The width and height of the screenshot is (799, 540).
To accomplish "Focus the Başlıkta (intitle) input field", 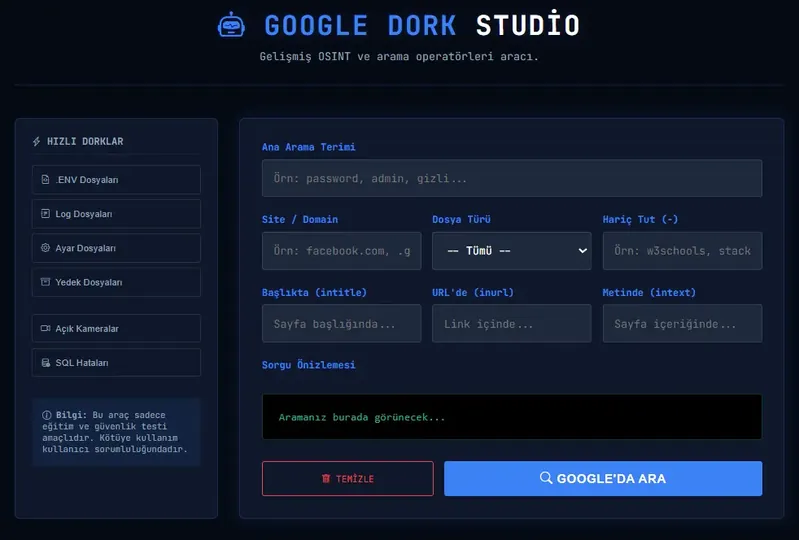I will coord(341,323).
